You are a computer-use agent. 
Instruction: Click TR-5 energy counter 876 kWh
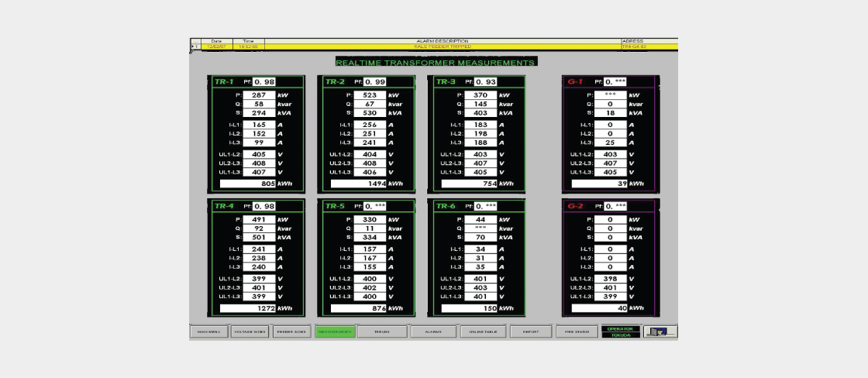pos(359,308)
